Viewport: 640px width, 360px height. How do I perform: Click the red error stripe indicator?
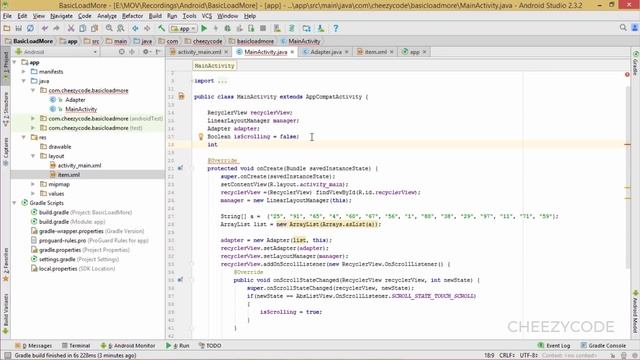(x=627, y=74)
